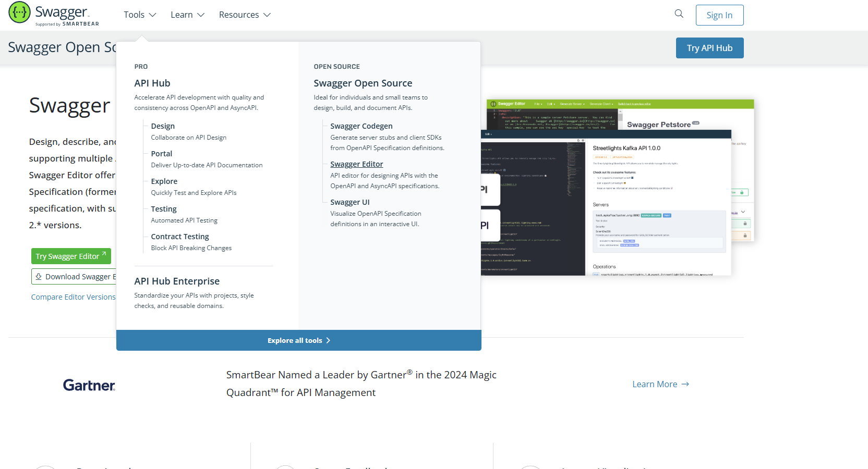Open the search magnifier icon
This screenshot has height=469, width=868.
[x=679, y=14]
